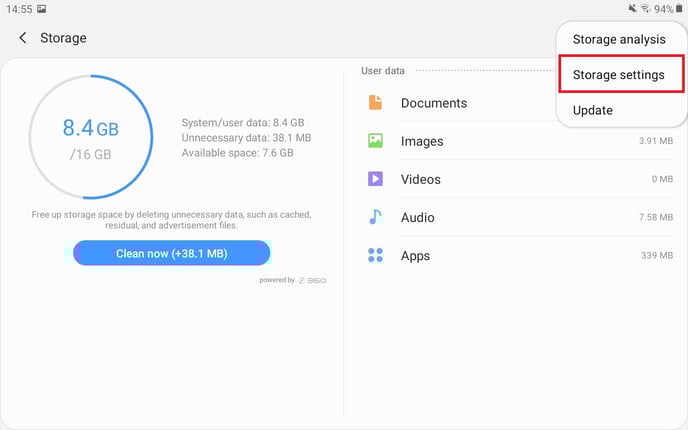Open the Audio category label
This screenshot has height=430, width=688.
418,217
